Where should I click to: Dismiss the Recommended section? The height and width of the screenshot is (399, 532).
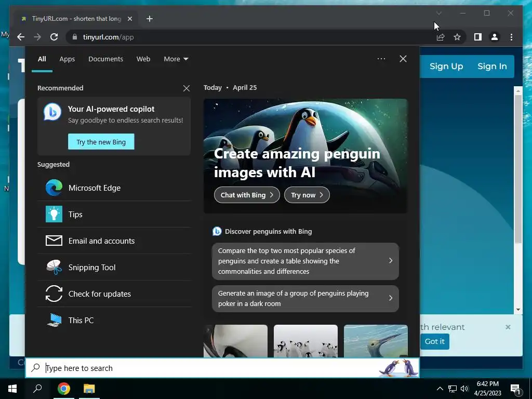tap(187, 88)
